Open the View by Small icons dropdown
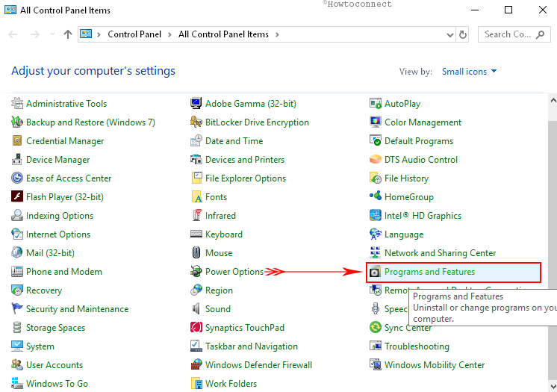This screenshot has width=557, height=392. click(469, 72)
